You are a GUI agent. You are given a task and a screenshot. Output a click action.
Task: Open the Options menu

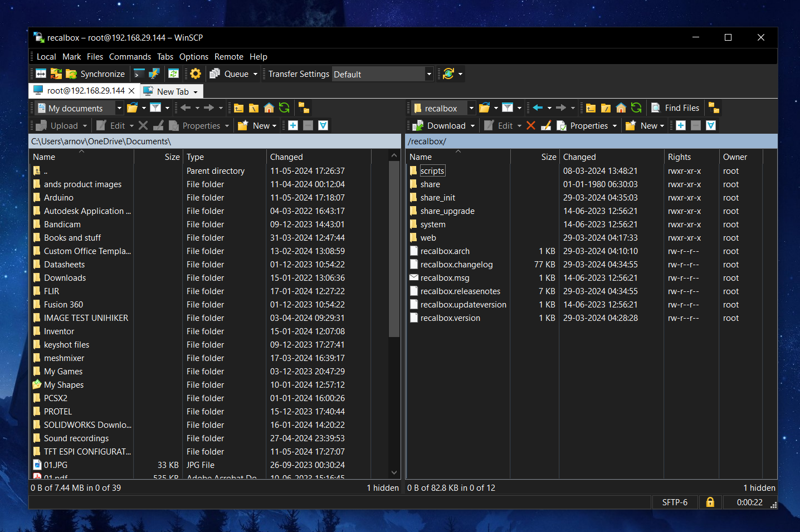[194, 56]
